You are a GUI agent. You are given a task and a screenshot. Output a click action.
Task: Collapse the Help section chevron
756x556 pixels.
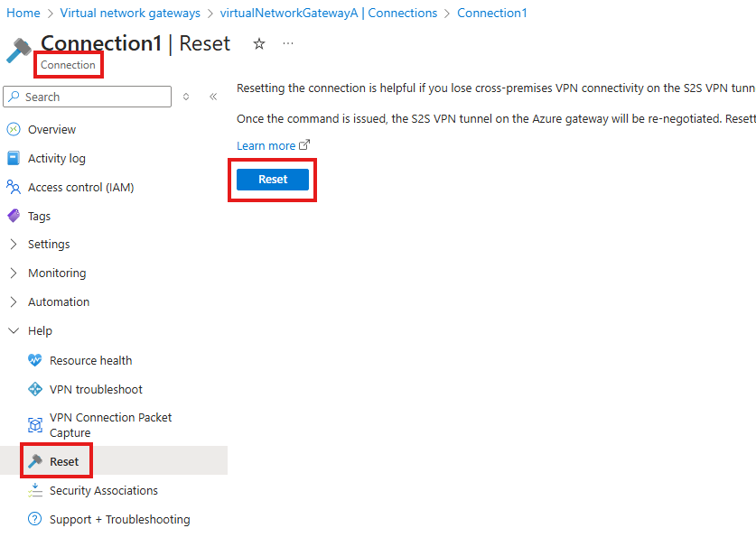pyautogui.click(x=14, y=330)
